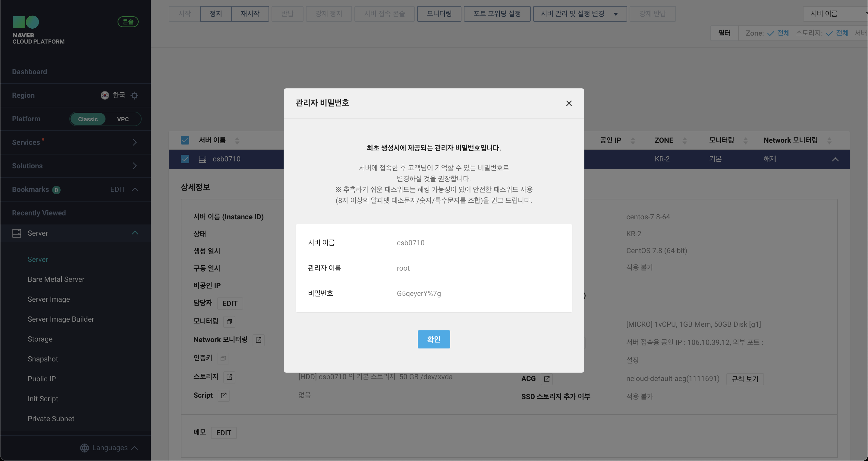This screenshot has width=868, height=461.
Task: Collapse the Bookmarks section chevron
Action: (x=135, y=189)
